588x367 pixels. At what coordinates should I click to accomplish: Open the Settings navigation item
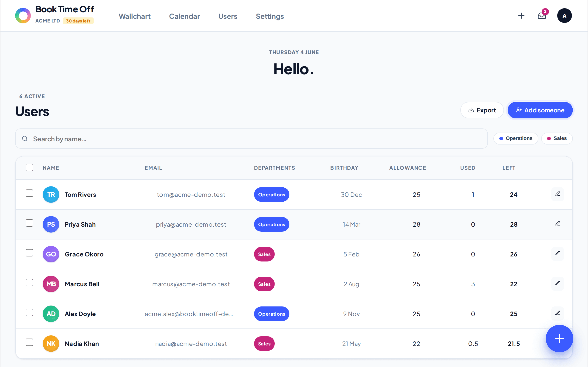tap(270, 16)
